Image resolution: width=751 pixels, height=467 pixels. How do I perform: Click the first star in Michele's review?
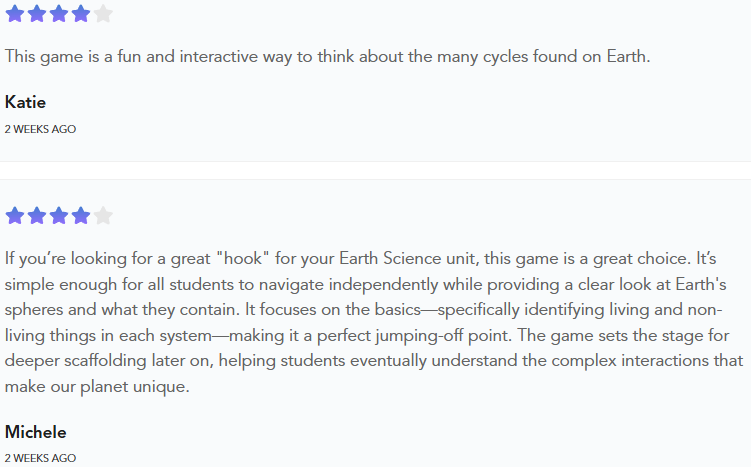pyautogui.click(x=15, y=216)
